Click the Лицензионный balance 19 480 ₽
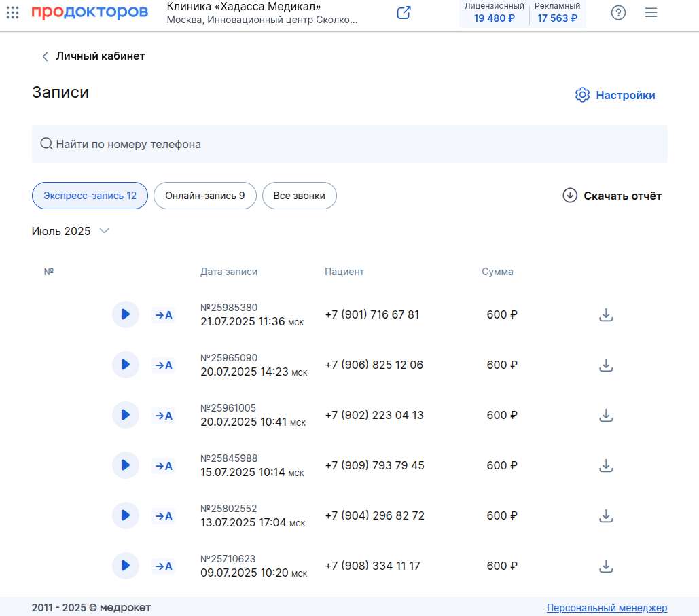Screen dimensions: 699x616 click(x=494, y=13)
